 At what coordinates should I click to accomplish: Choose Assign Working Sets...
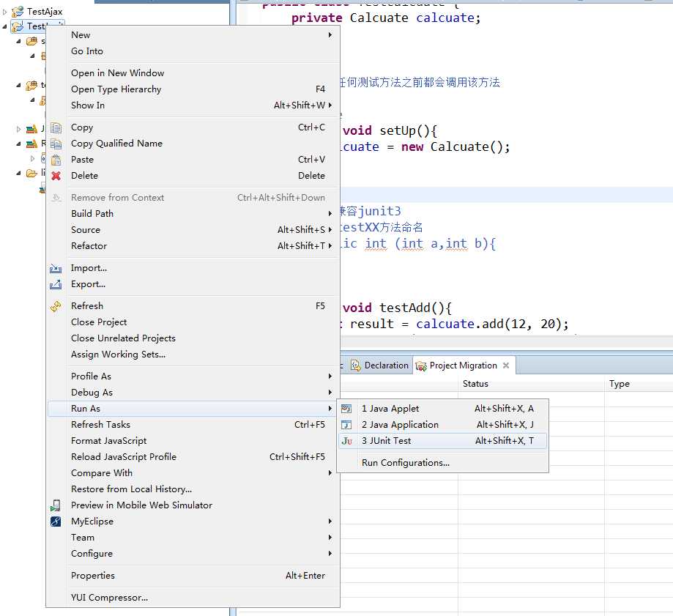(x=193, y=355)
